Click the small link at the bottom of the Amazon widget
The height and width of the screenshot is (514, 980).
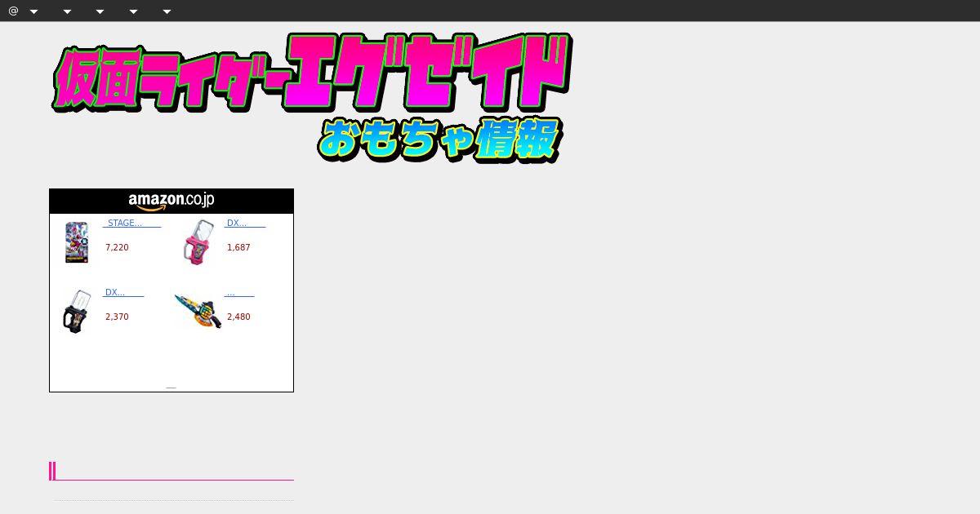coord(171,387)
